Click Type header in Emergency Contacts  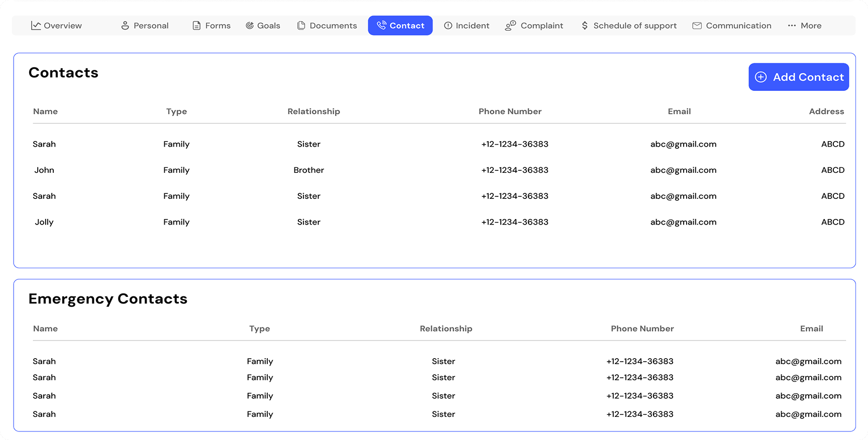pos(260,328)
